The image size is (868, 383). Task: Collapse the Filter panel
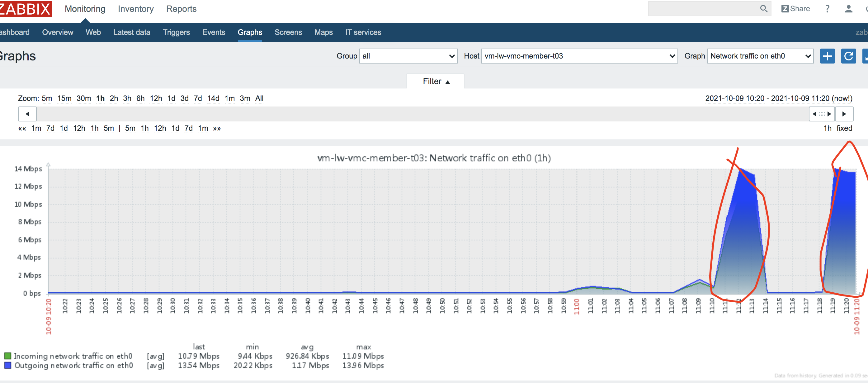point(435,82)
